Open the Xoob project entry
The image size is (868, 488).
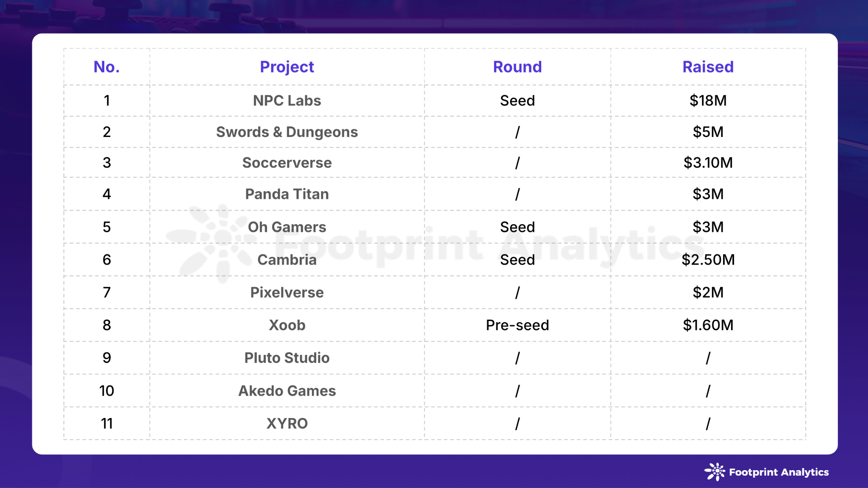point(287,325)
